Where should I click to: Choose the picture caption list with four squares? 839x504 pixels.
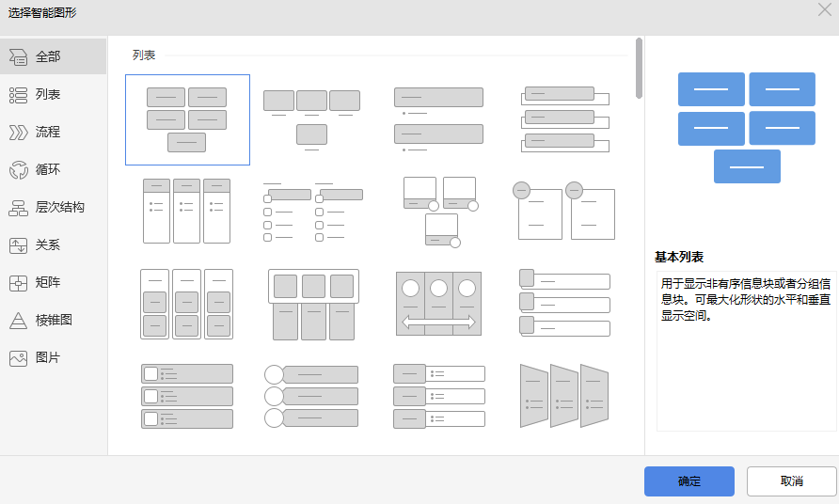click(311, 120)
